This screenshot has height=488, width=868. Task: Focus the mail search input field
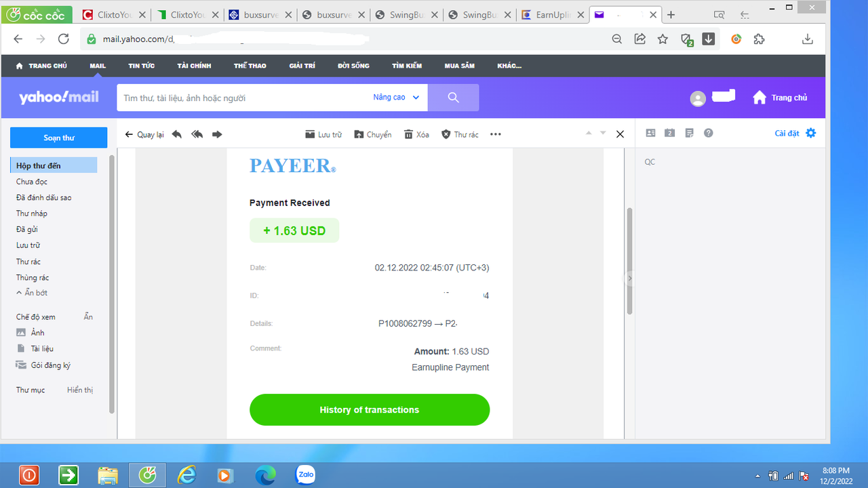pos(244,98)
